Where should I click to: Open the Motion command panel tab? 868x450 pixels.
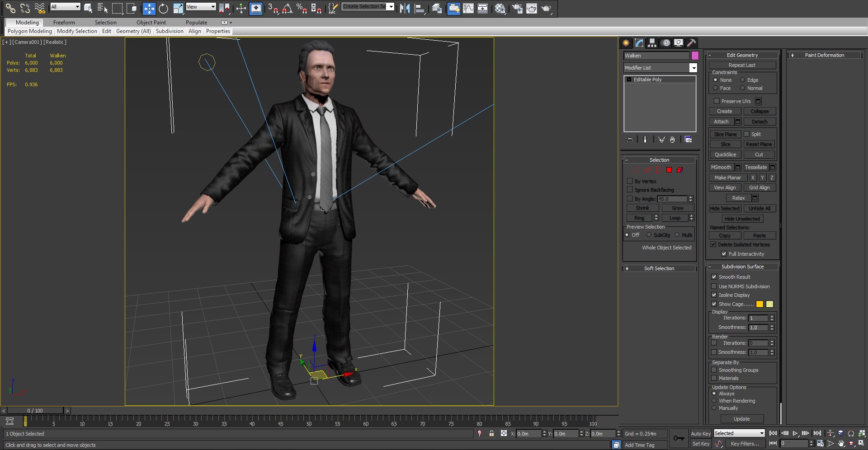point(665,43)
